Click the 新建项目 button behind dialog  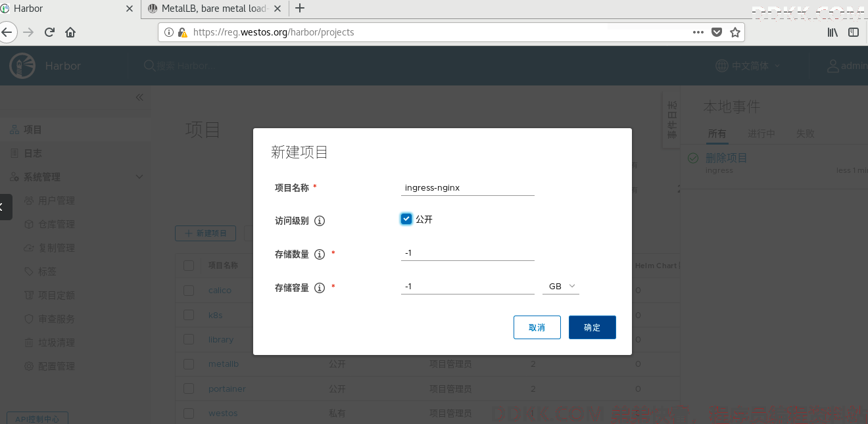pos(205,233)
